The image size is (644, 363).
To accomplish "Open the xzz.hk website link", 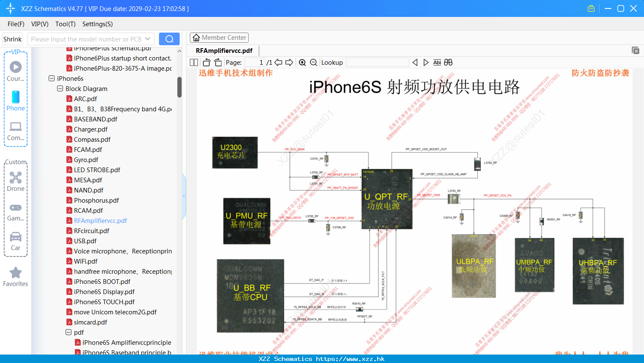I will tap(350, 359).
